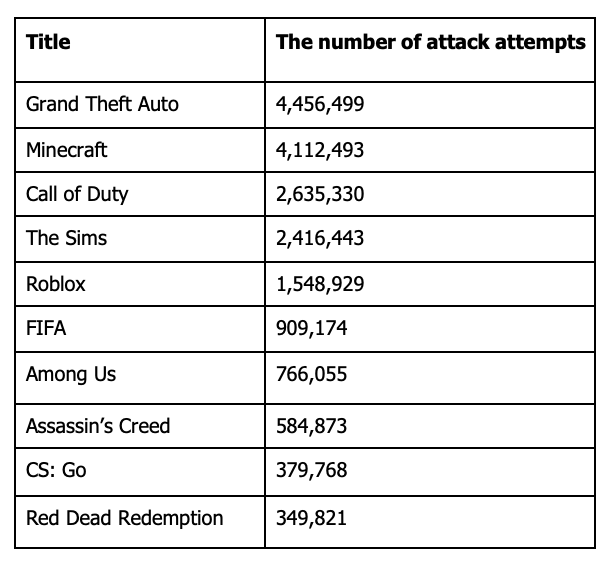Select the Grand Theft Auto cell
The image size is (610, 566).
point(102,104)
